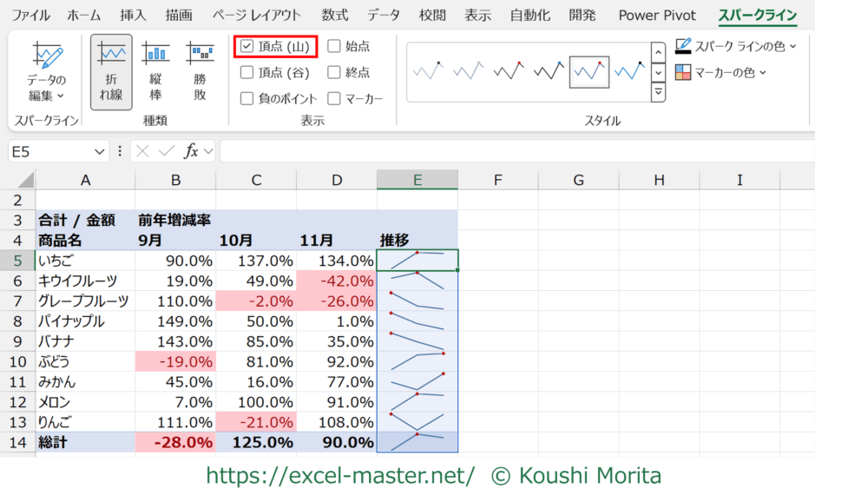The image size is (868, 489).
Task: Click the select-all corner triangle
Action: [25, 181]
